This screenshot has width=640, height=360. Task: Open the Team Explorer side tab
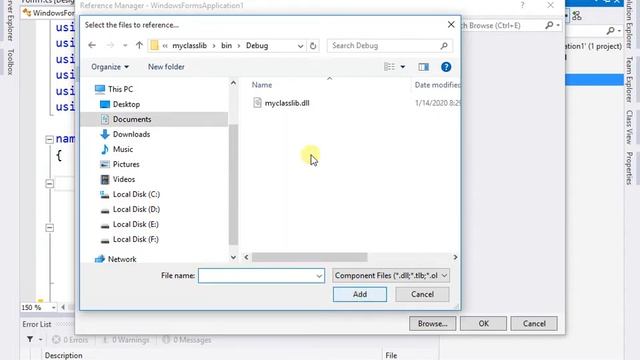(x=629, y=80)
